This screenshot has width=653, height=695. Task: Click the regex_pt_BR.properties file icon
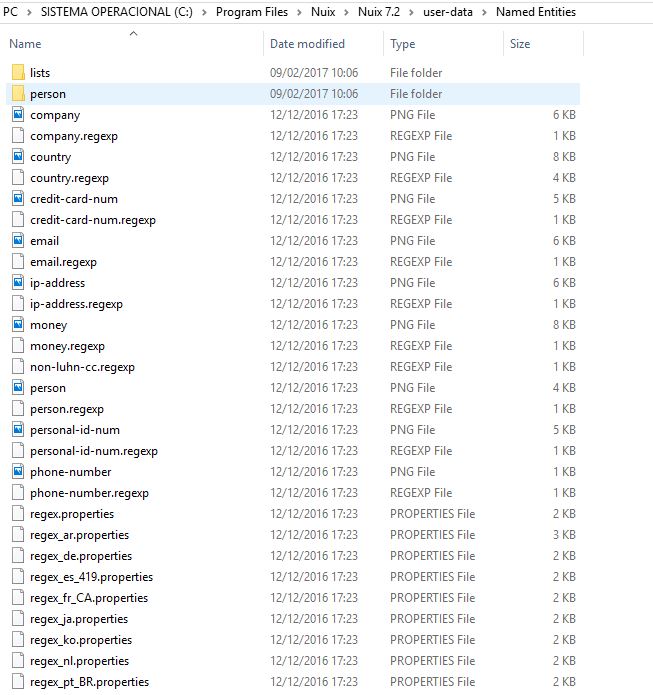pyautogui.click(x=18, y=682)
